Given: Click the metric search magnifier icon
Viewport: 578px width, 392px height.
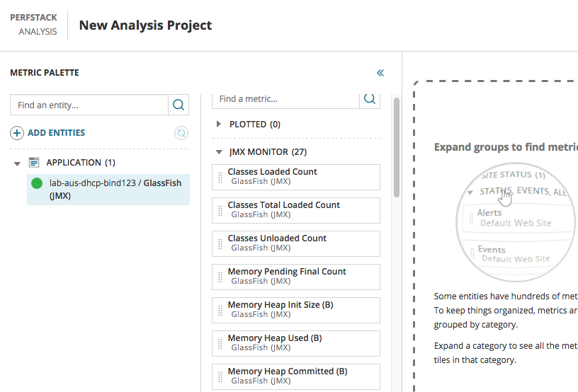Looking at the screenshot, I should [370, 99].
